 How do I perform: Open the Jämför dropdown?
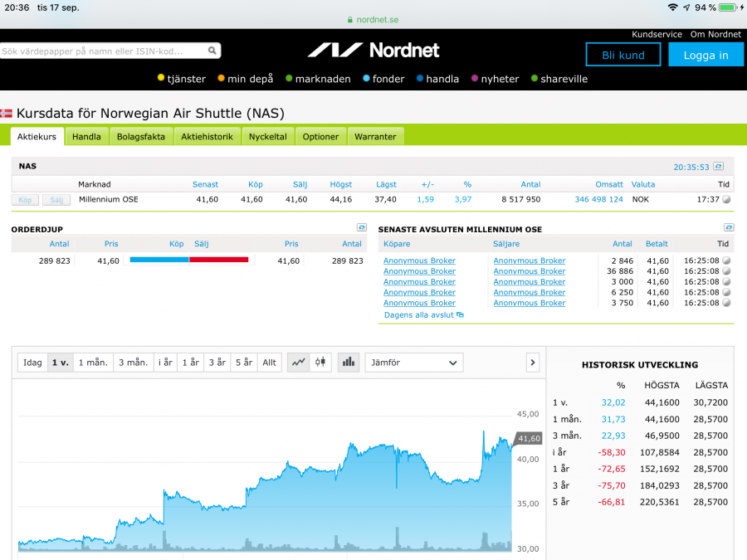pyautogui.click(x=414, y=363)
